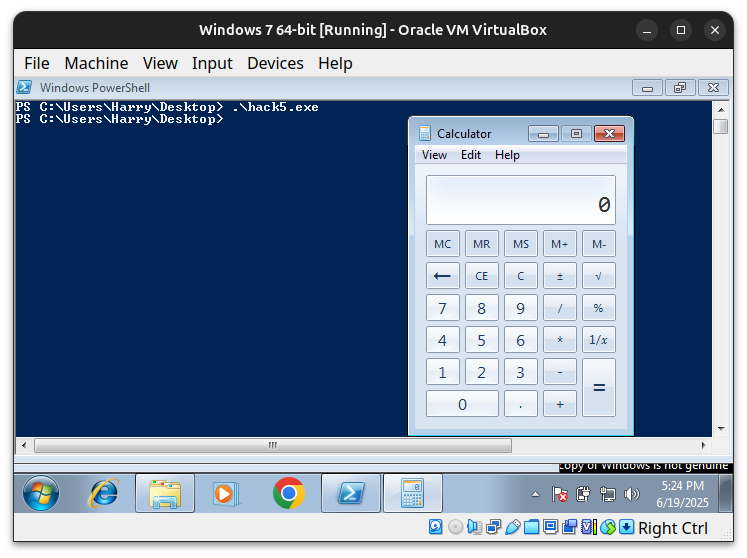
Task: Show hidden tray icons arrow
Action: tap(535, 494)
